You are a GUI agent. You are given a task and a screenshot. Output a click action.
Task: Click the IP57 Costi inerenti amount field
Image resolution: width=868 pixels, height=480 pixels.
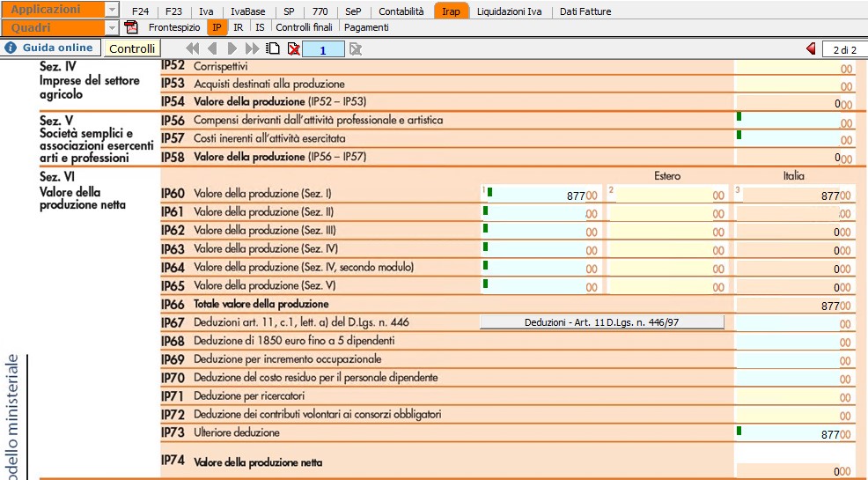point(794,138)
